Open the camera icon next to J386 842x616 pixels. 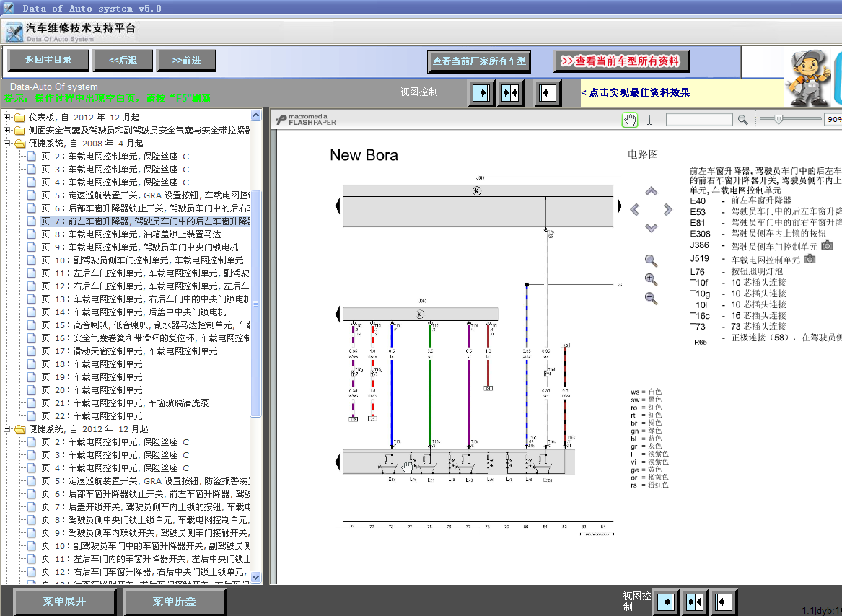(x=827, y=246)
